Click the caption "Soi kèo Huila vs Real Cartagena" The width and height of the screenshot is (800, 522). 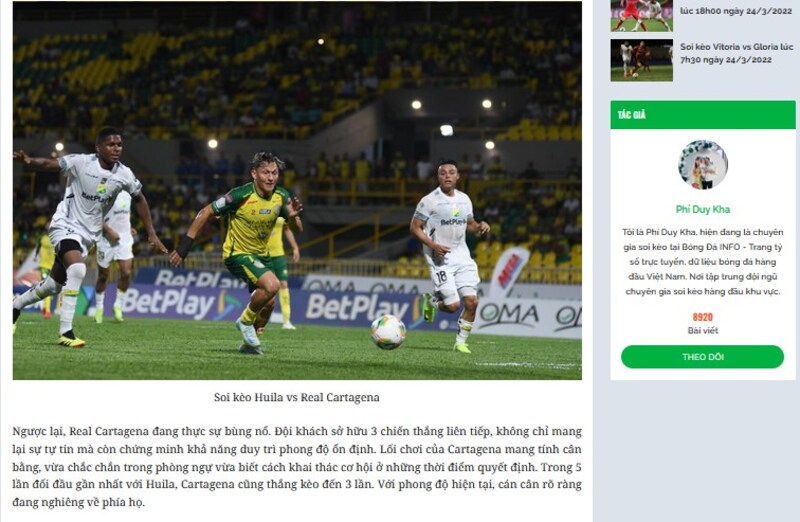(x=296, y=397)
